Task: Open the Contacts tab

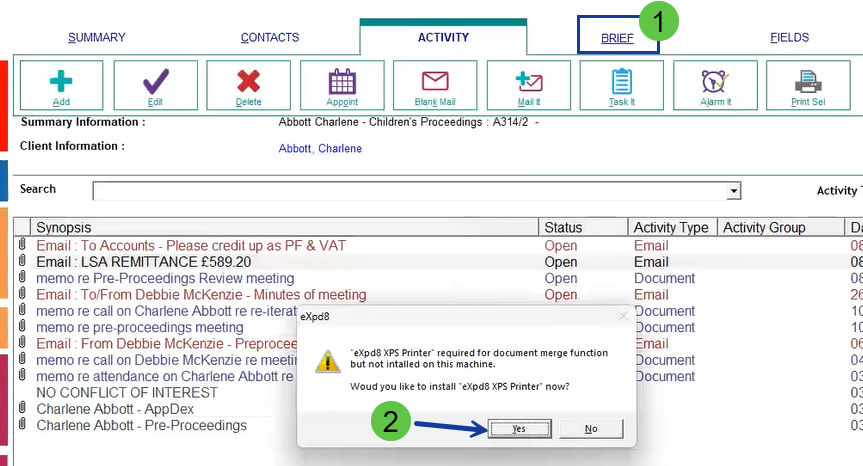Action: (x=270, y=38)
